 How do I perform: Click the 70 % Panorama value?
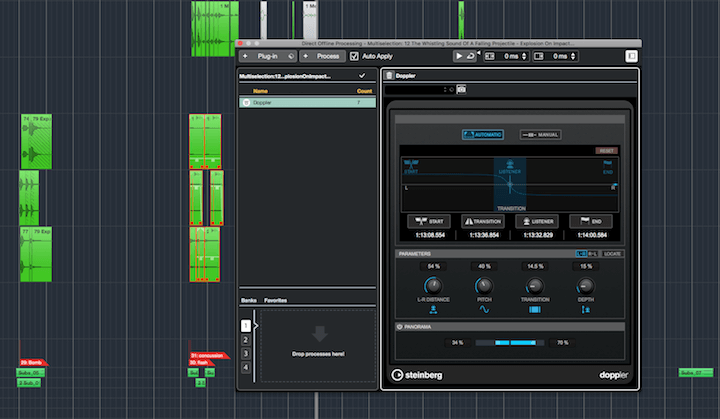562,343
